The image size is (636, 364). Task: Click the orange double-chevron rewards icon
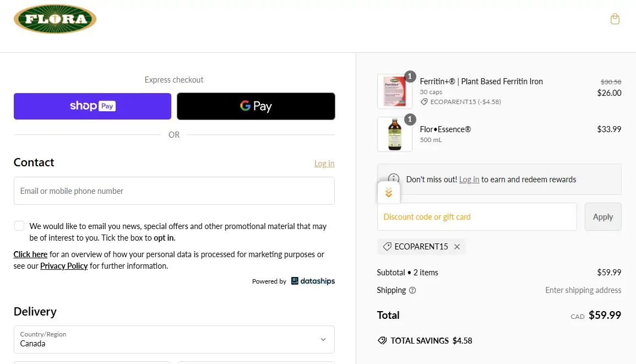click(x=389, y=192)
